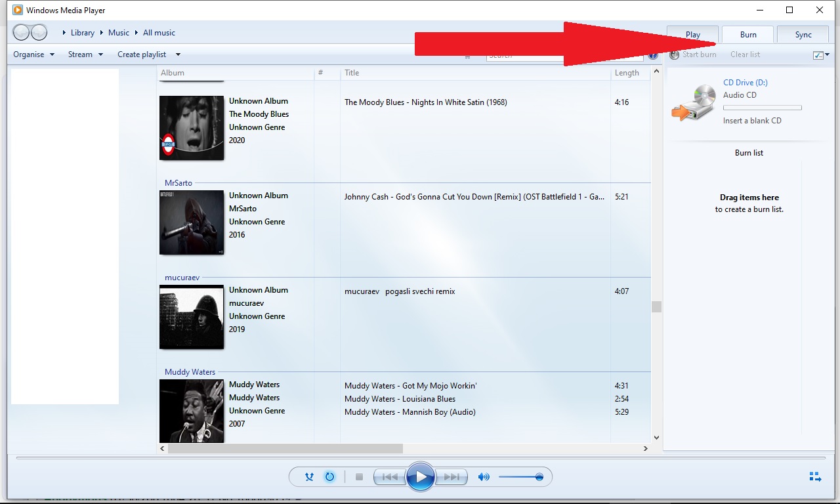This screenshot has width=840, height=504.
Task: Select track 'Nights In White Satin (1968)'
Action: (426, 102)
